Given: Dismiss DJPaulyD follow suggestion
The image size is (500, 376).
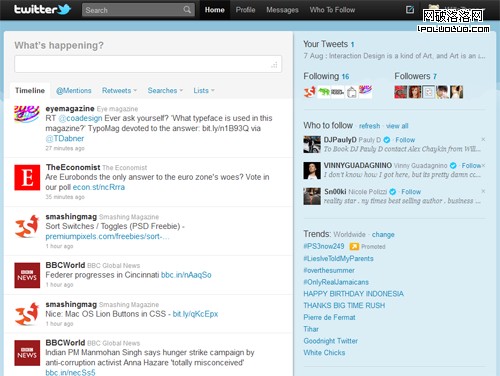Looking at the screenshot, I should point(483,139).
